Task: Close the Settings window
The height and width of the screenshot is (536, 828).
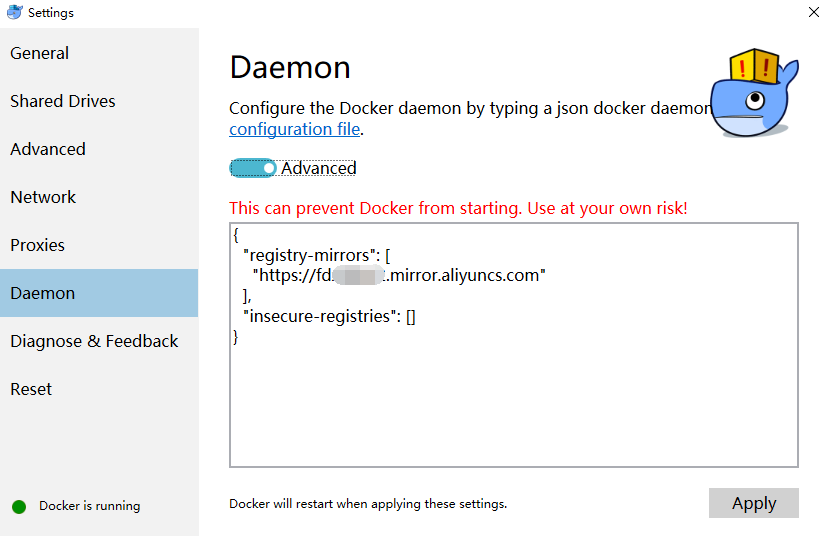Action: tap(813, 12)
